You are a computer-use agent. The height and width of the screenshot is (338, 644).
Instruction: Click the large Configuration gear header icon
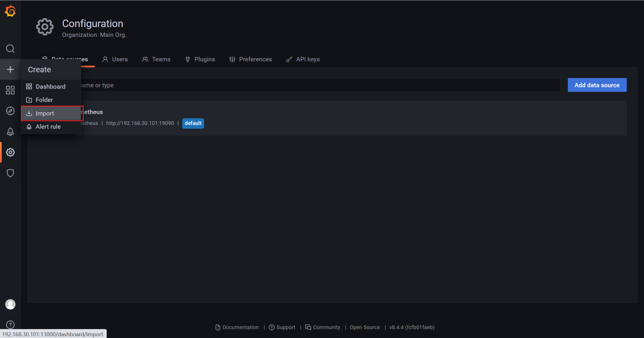pos(45,27)
